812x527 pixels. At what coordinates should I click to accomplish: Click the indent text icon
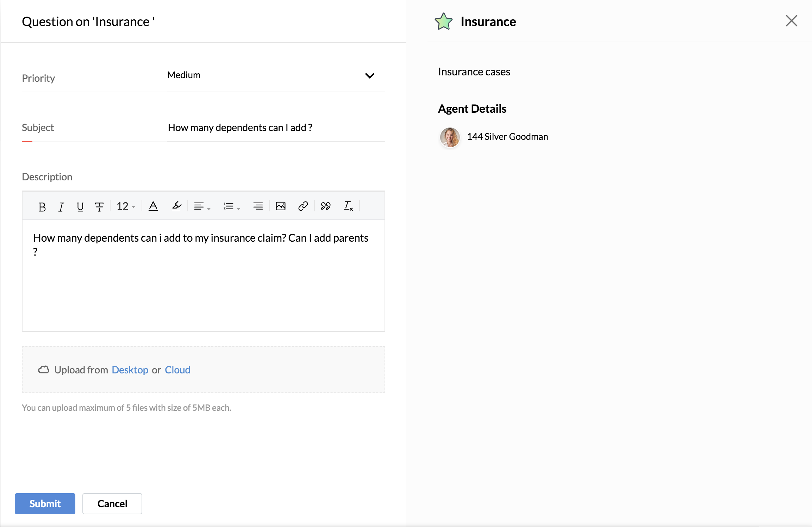258,206
